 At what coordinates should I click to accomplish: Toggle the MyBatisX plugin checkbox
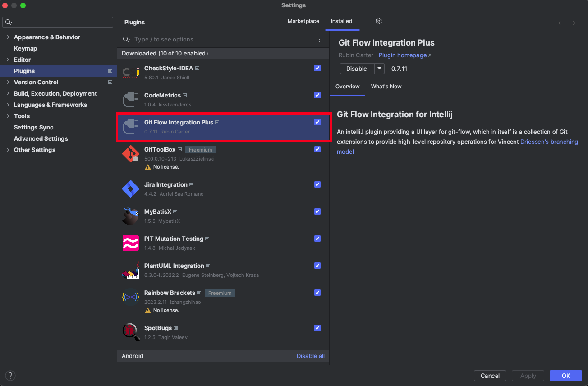pos(317,211)
